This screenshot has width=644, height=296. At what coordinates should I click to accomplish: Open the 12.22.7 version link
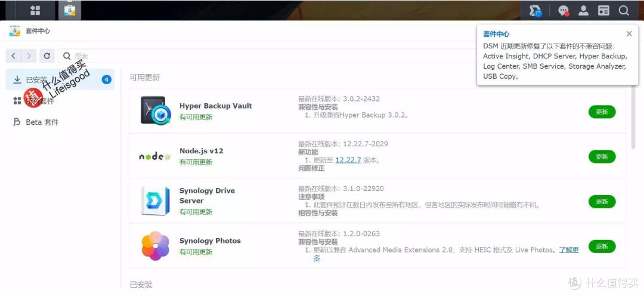pyautogui.click(x=348, y=161)
